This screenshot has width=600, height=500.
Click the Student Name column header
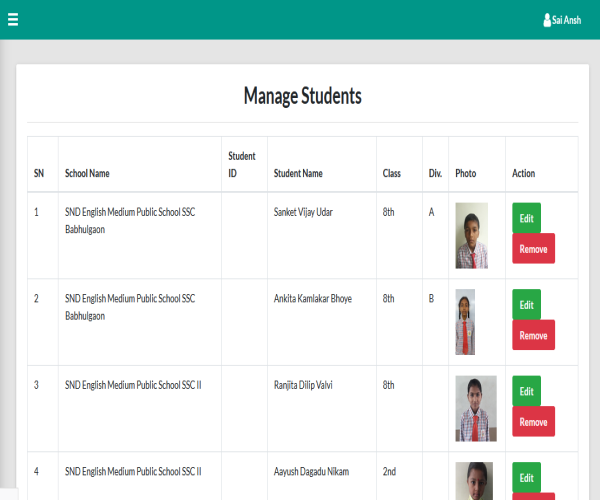point(298,173)
